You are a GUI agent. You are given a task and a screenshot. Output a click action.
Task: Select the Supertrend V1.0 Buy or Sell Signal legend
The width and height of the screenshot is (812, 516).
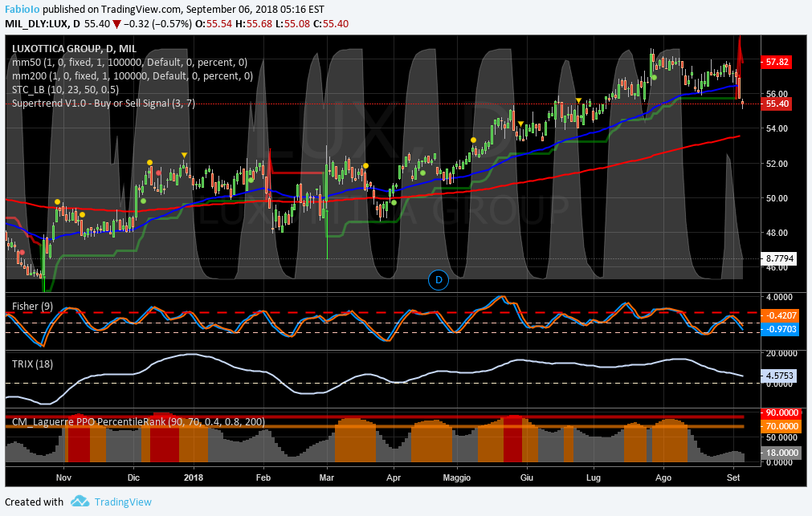[104, 103]
